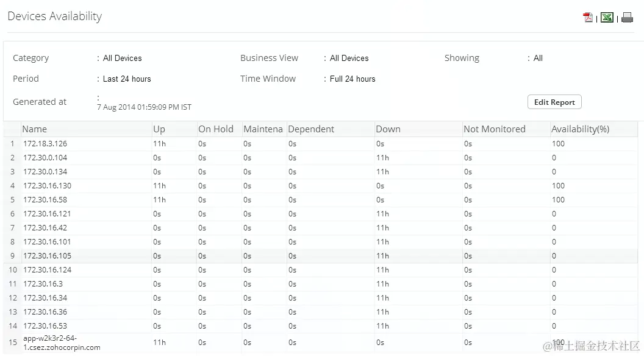Sort by the Dependent column header
The height and width of the screenshot is (356, 644).
pos(311,129)
